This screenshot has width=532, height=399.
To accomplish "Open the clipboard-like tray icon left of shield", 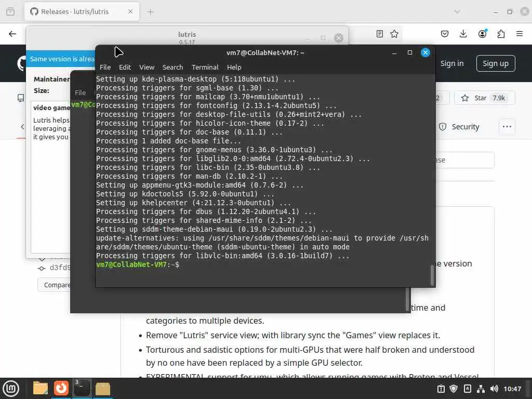I will [441, 389].
